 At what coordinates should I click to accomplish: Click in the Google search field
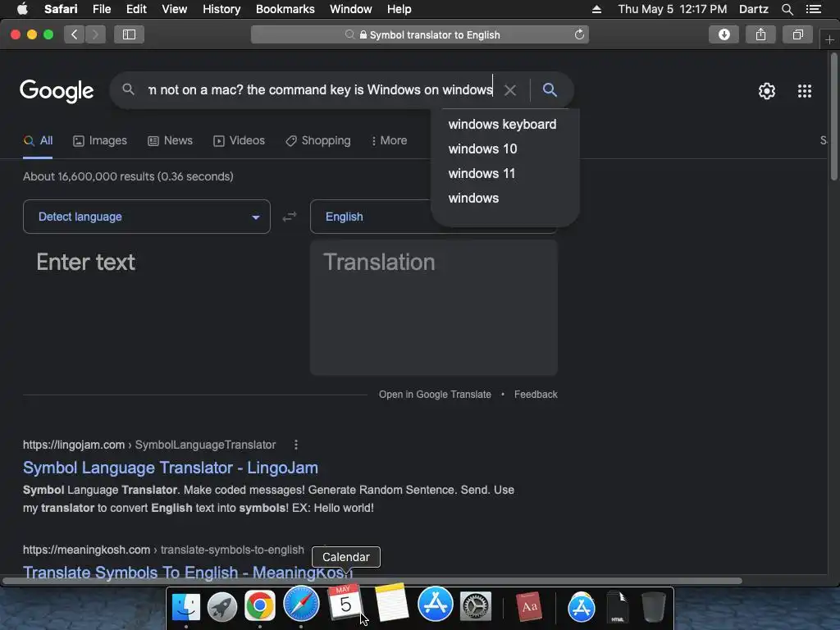[x=320, y=90]
